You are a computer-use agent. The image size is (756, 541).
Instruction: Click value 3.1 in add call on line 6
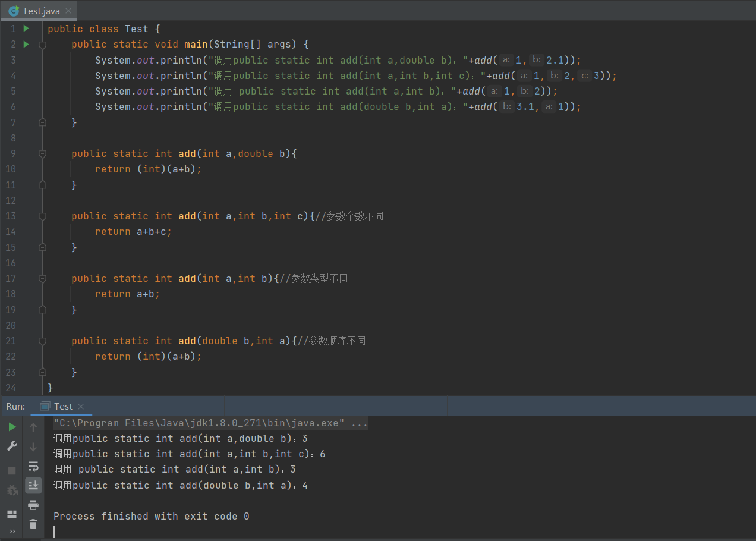(x=525, y=107)
